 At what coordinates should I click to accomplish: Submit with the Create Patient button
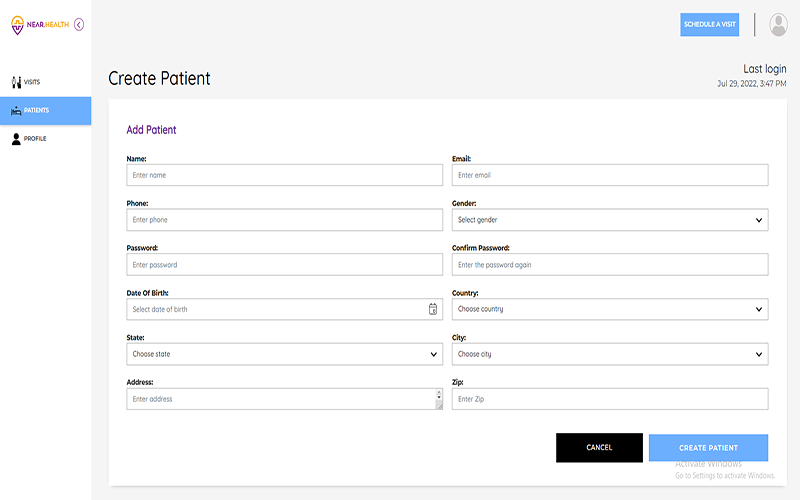708,448
